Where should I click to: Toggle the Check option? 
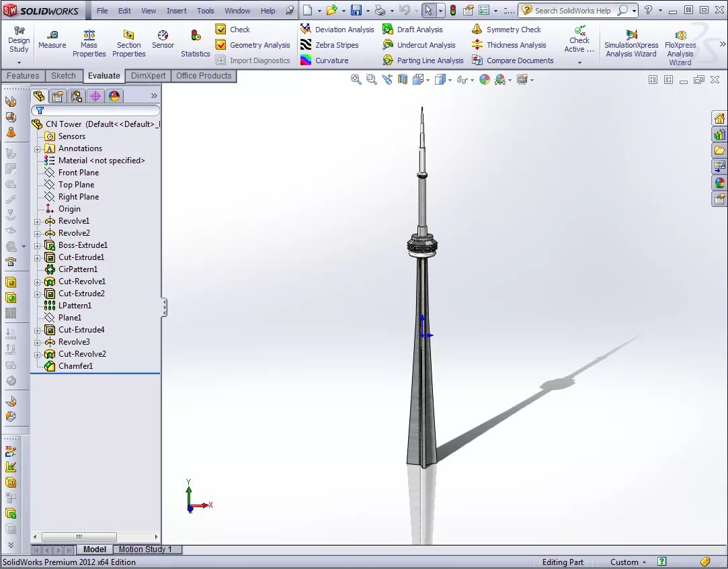coord(233,30)
